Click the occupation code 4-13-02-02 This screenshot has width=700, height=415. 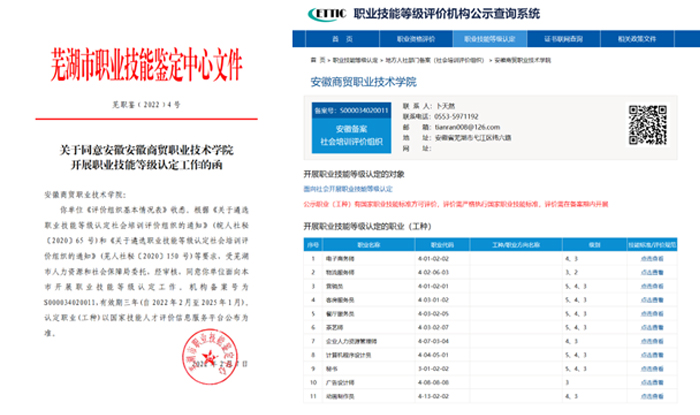[433, 396]
